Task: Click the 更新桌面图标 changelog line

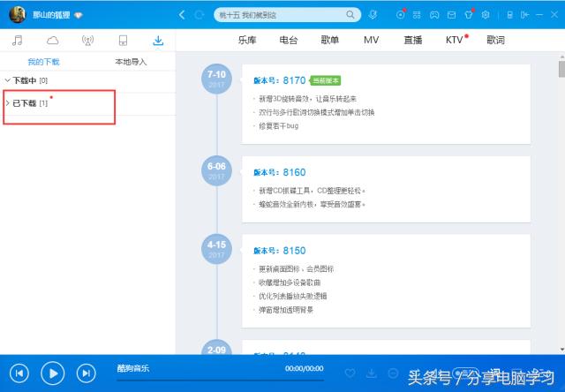Action: (x=297, y=268)
